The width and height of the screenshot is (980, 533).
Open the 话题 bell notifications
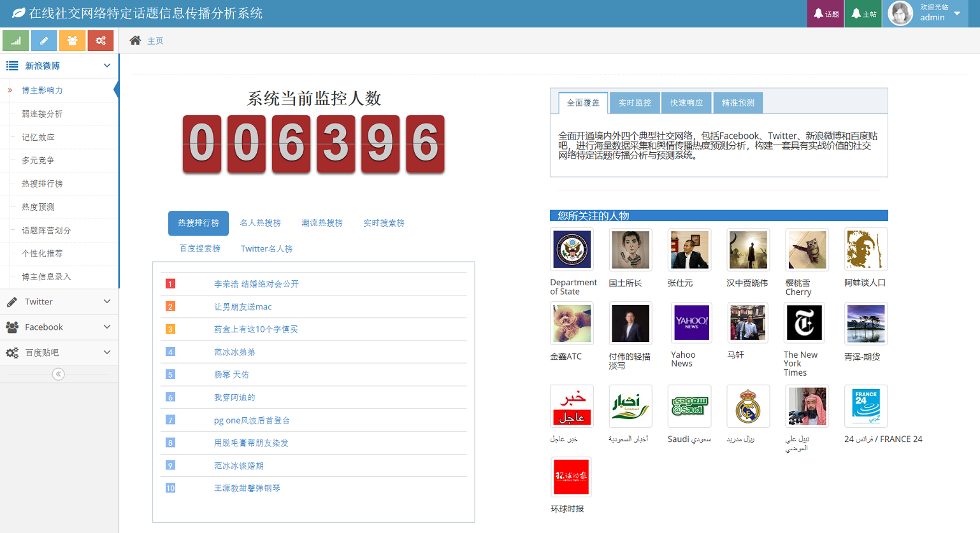coord(826,13)
